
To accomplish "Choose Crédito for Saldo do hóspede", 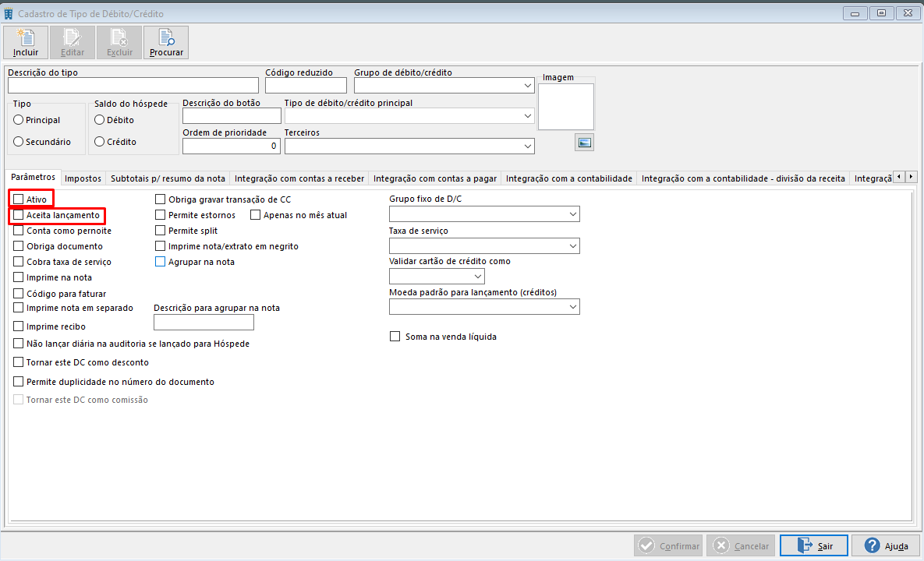I will tap(100, 142).
